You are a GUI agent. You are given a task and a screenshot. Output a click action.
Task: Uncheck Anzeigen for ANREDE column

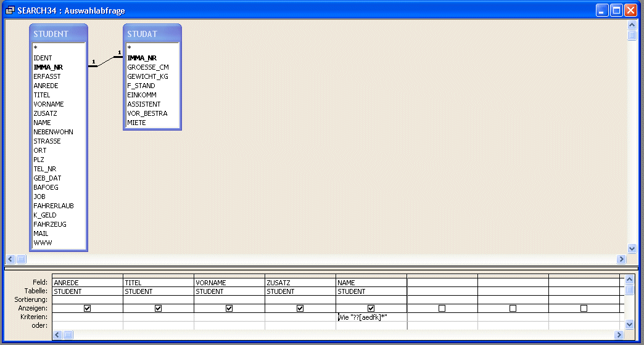point(87,308)
